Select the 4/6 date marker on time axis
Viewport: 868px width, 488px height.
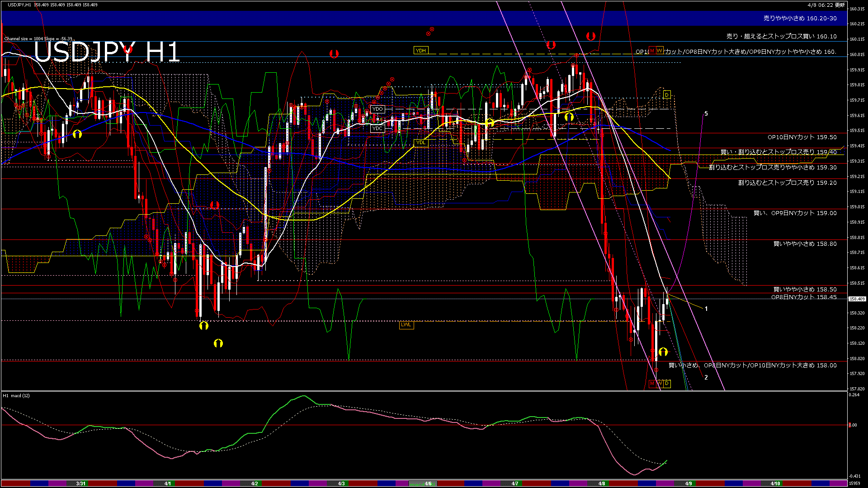pos(428,483)
